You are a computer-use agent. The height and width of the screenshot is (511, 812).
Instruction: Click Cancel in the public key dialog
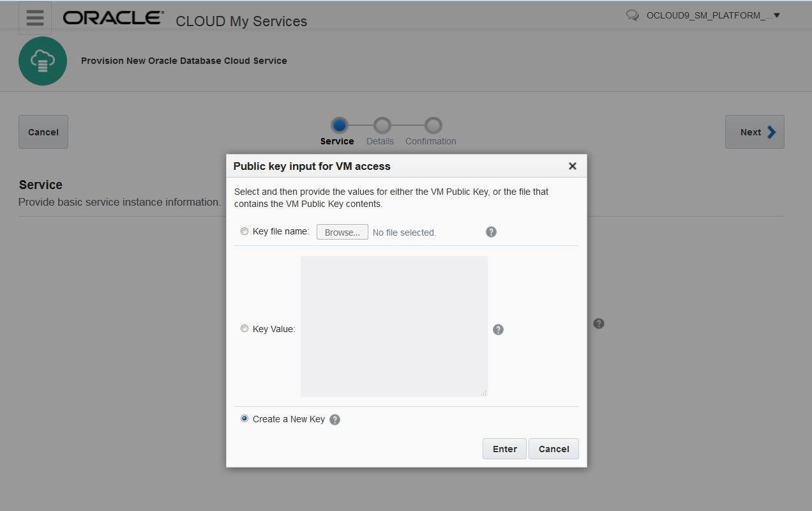pyautogui.click(x=553, y=449)
